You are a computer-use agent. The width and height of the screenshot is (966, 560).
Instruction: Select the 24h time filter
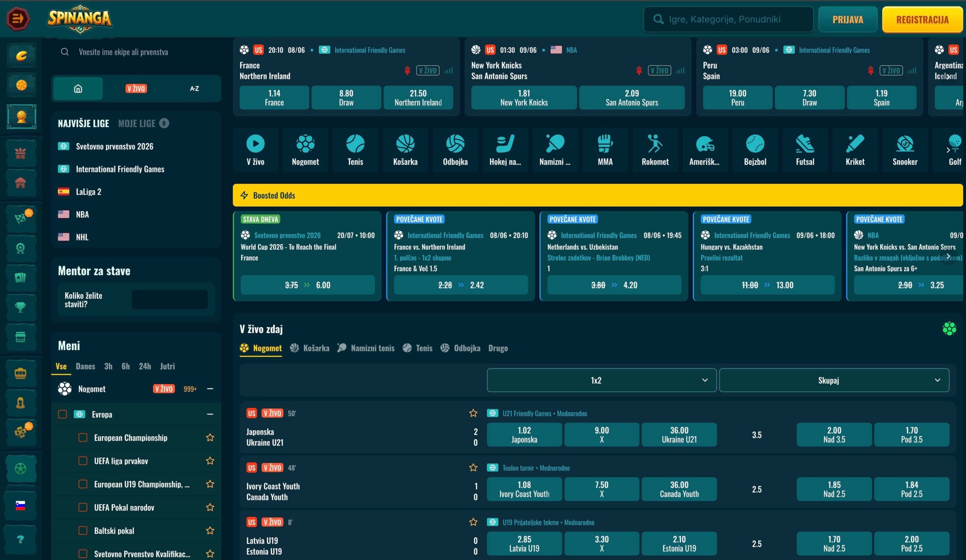pyautogui.click(x=145, y=366)
